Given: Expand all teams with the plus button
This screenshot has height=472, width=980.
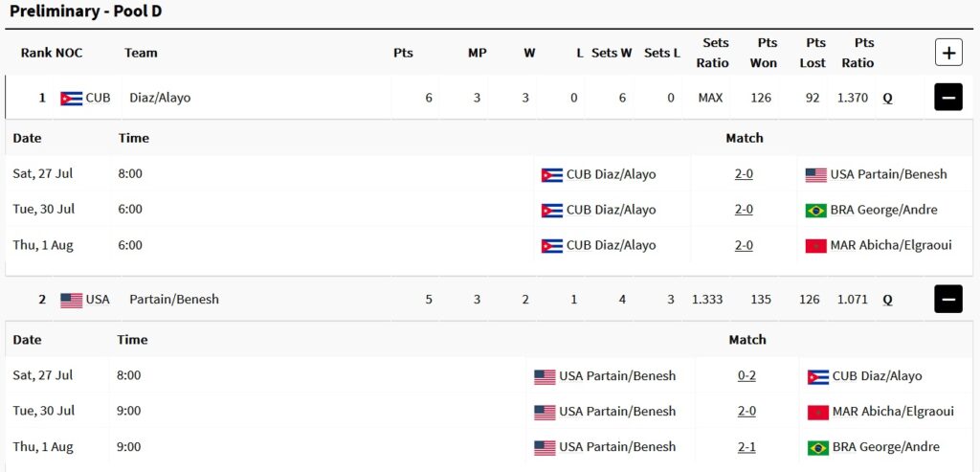Looking at the screenshot, I should 948,53.
